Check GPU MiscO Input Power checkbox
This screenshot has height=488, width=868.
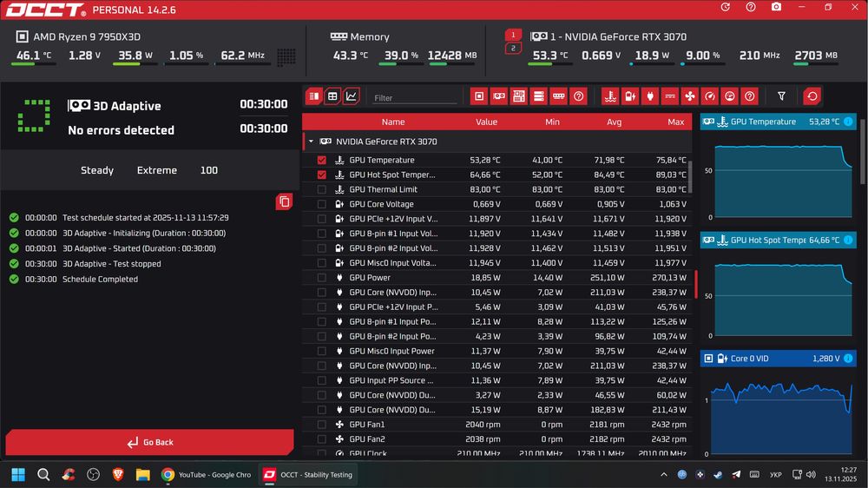point(322,351)
